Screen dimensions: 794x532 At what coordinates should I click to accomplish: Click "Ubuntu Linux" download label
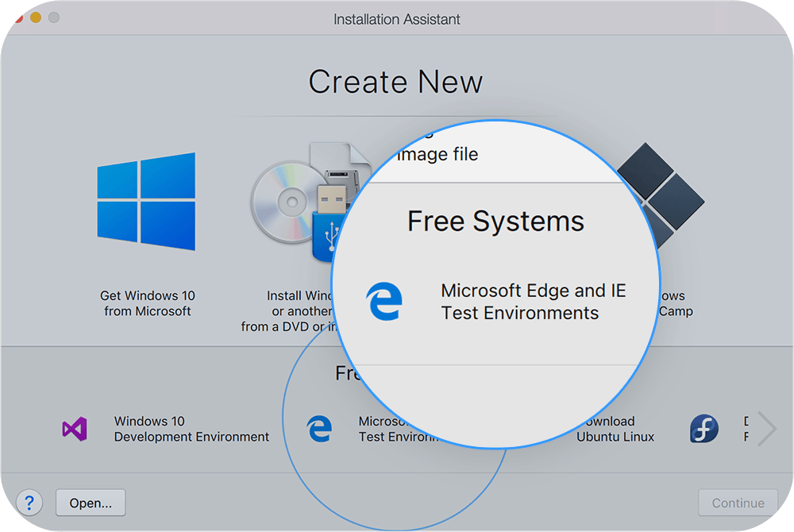point(615,429)
